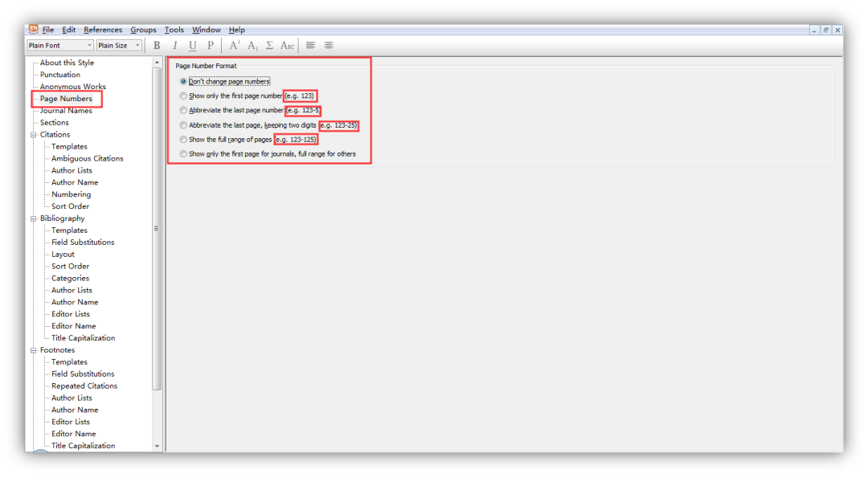This screenshot has height=477, width=868.
Task: Toggle Underline formatting in toolbar
Action: (x=193, y=46)
